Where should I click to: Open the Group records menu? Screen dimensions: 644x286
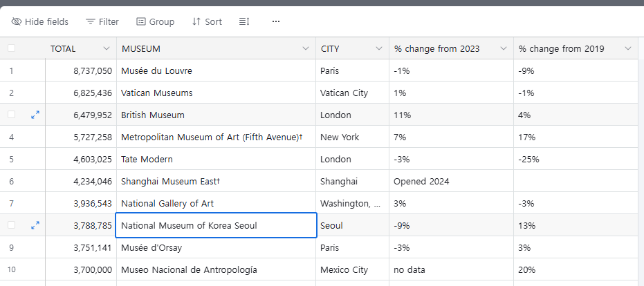point(155,21)
